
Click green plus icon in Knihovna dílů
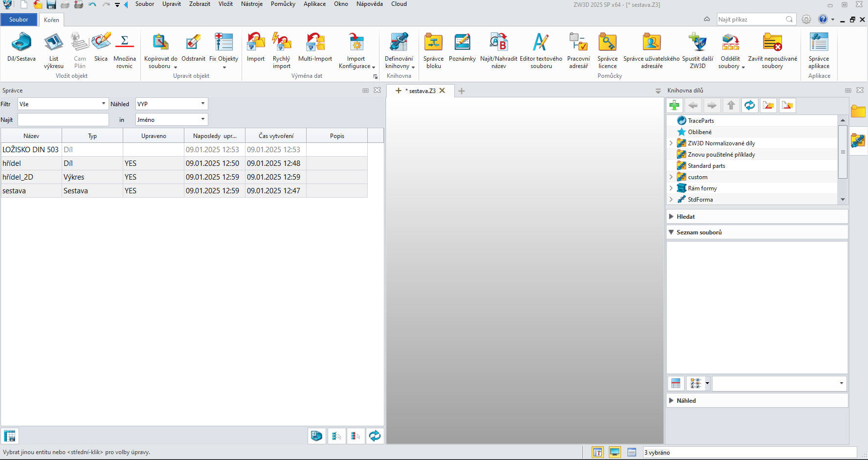[674, 105]
